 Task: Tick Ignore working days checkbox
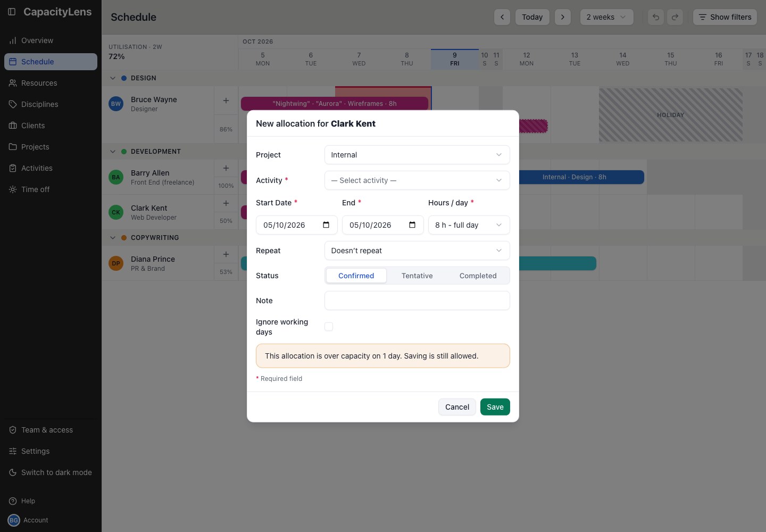tap(329, 327)
